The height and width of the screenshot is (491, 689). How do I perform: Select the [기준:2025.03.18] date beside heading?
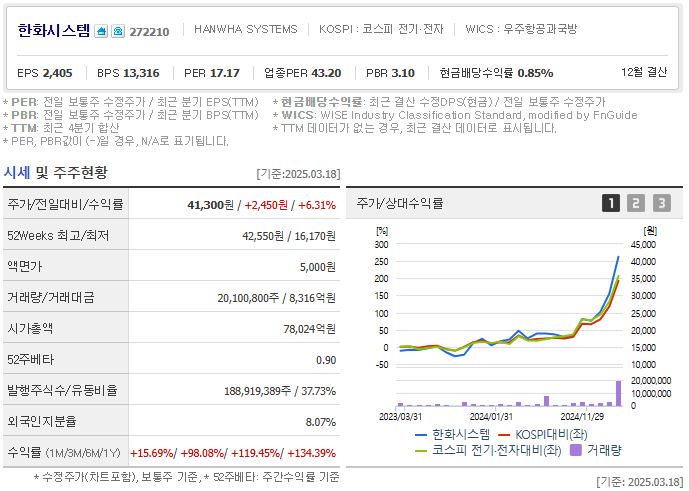pyautogui.click(x=298, y=174)
